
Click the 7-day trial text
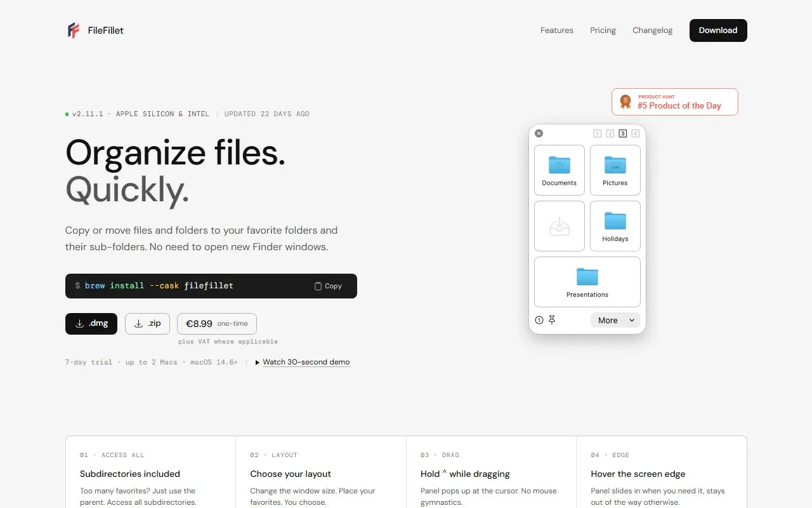tap(89, 362)
